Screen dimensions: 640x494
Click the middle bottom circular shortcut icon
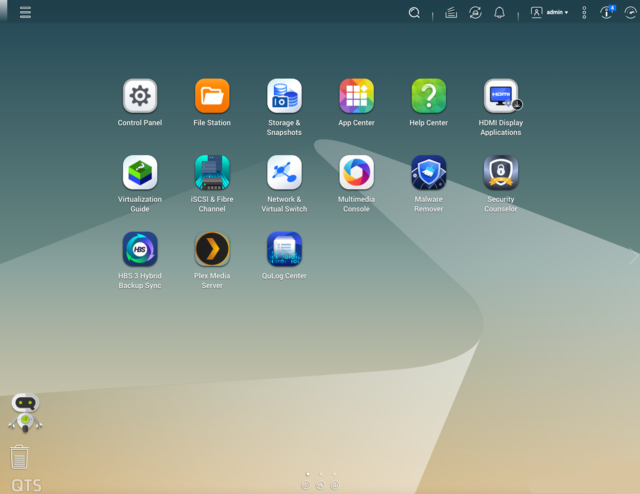(320, 485)
